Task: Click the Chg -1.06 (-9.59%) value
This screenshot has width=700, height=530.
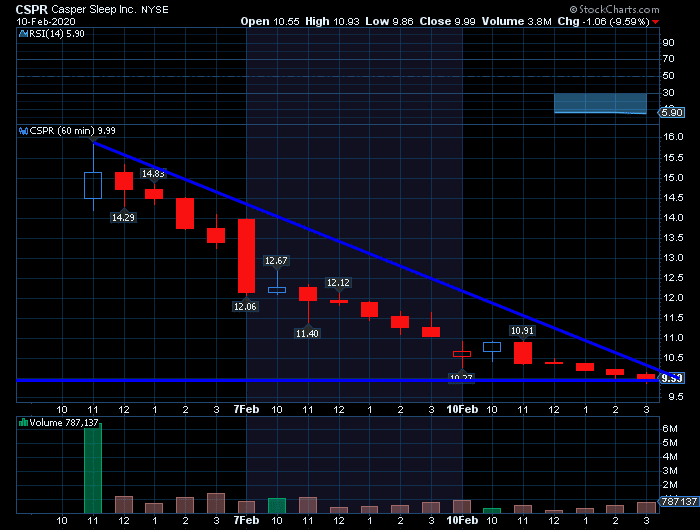Action: tap(604, 21)
